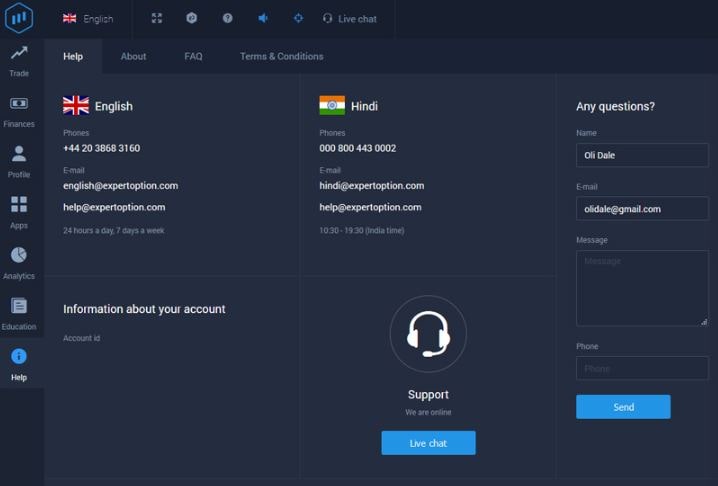Click the Account id label
Screen dimensions: 718x486
(82, 338)
